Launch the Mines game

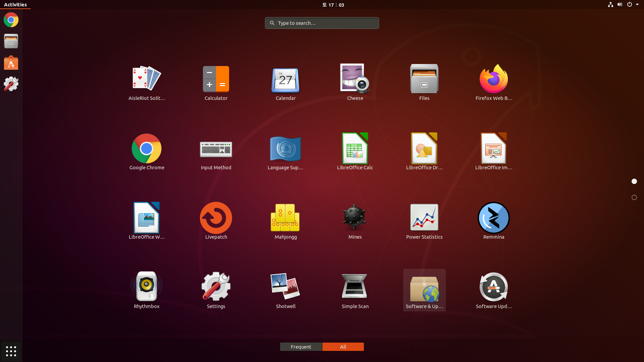click(x=355, y=218)
